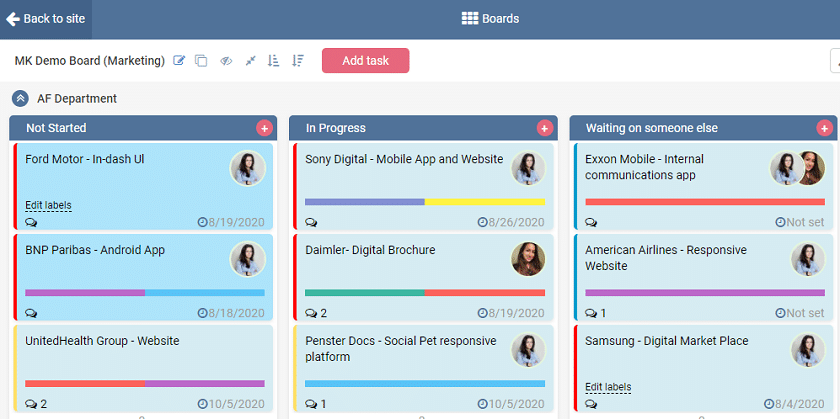The image size is (840, 419).
Task: Click due date 10/5/2020 on Penster Docs card
Action: [x=511, y=404]
